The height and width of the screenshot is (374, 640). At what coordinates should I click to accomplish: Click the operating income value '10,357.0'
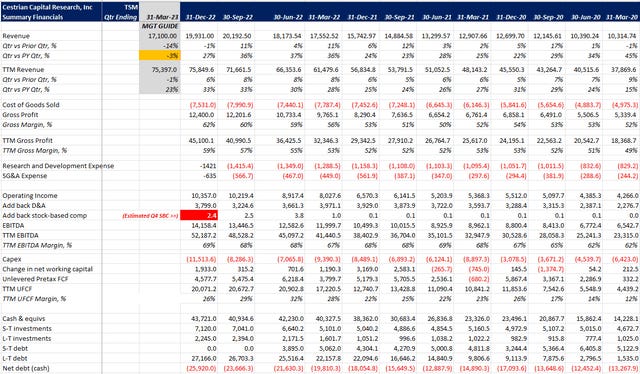tap(203, 196)
